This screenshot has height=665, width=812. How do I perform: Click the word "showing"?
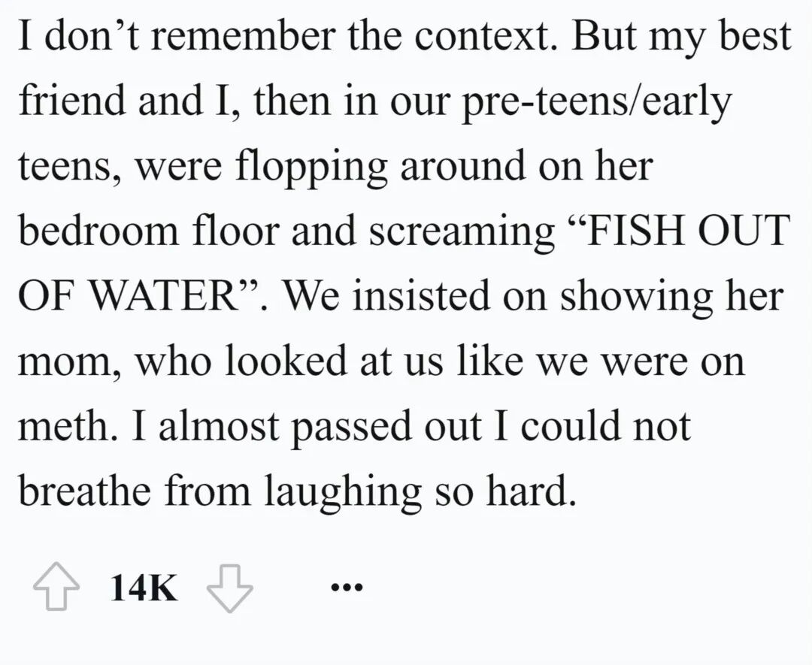pos(637,298)
